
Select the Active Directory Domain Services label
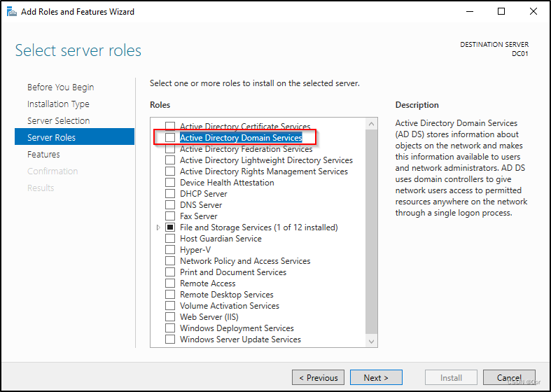[x=241, y=138]
